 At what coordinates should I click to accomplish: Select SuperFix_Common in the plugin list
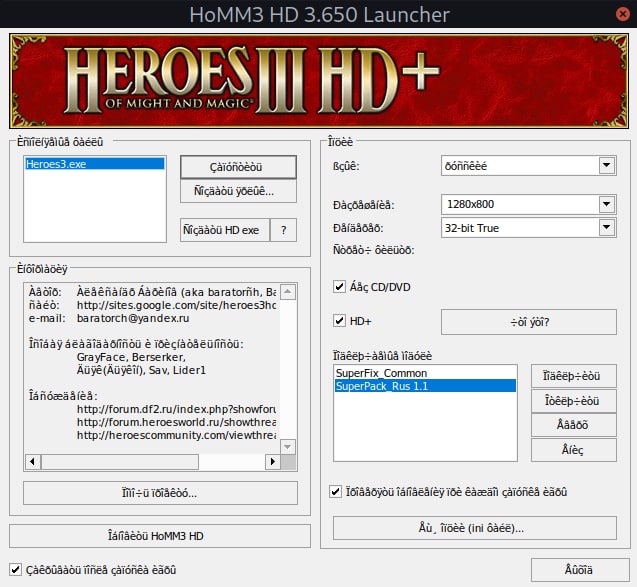pyautogui.click(x=425, y=373)
